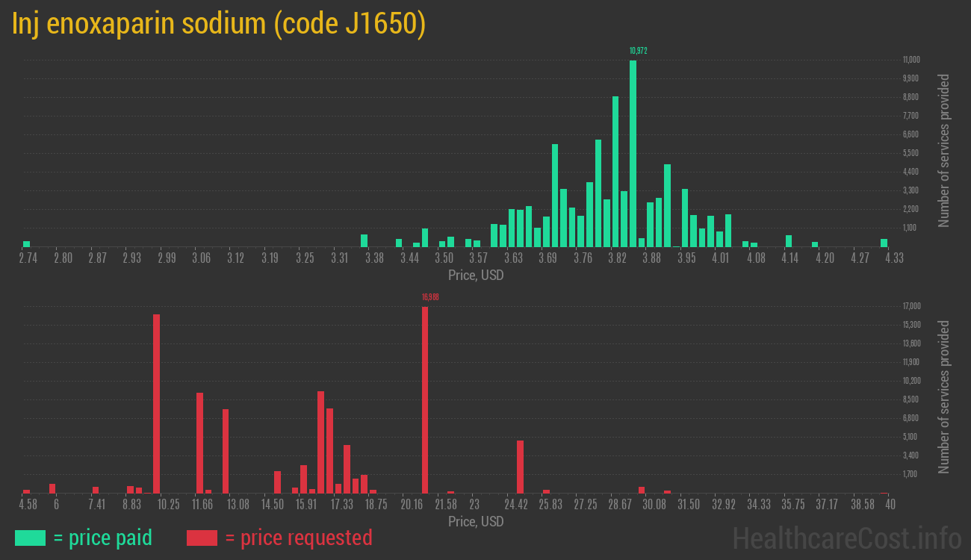Click the 17,000 label on the lower y-axis
The height and width of the screenshot is (560, 971).
pos(910,306)
